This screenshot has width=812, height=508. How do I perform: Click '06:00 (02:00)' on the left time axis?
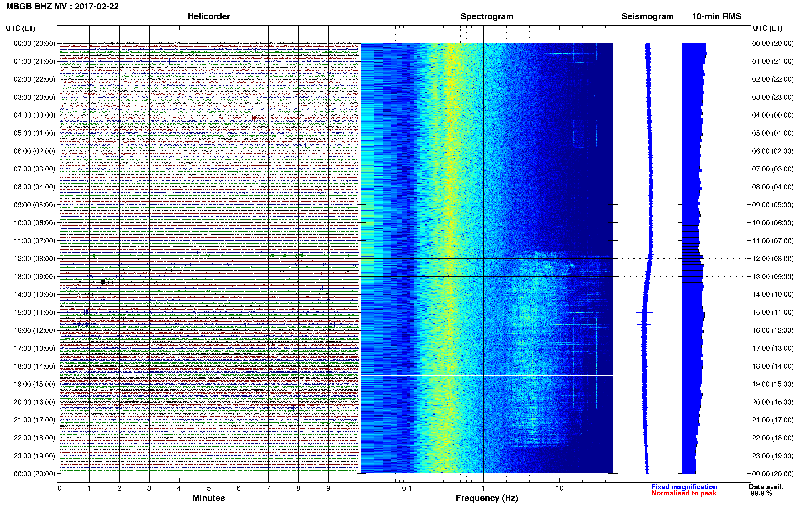(34, 151)
